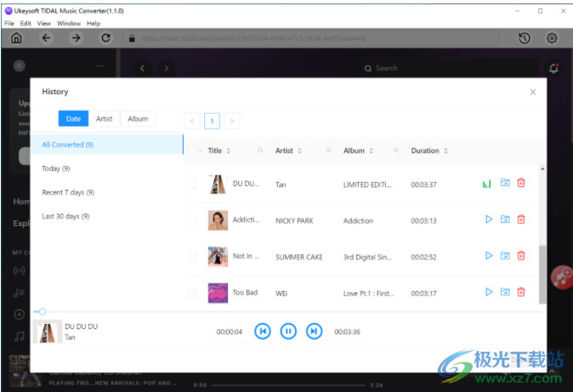Open output folder for SUMMER CAKE track
The width and height of the screenshot is (573, 392).
click(x=505, y=256)
